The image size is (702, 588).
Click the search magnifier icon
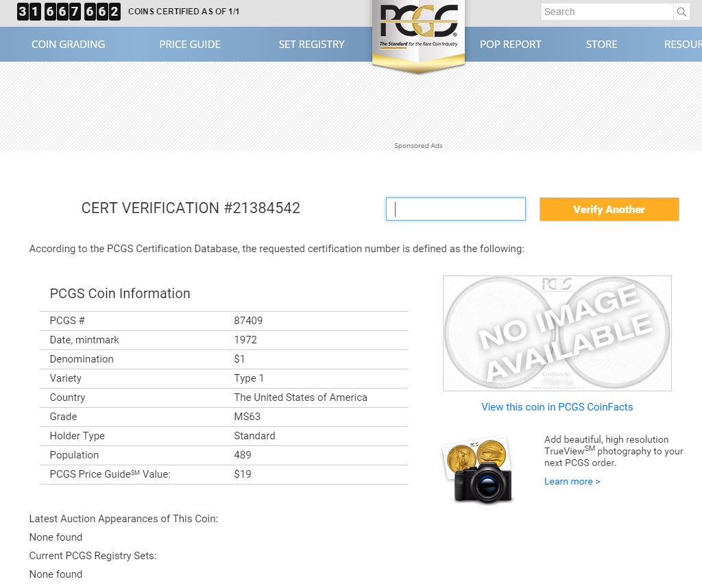(681, 12)
